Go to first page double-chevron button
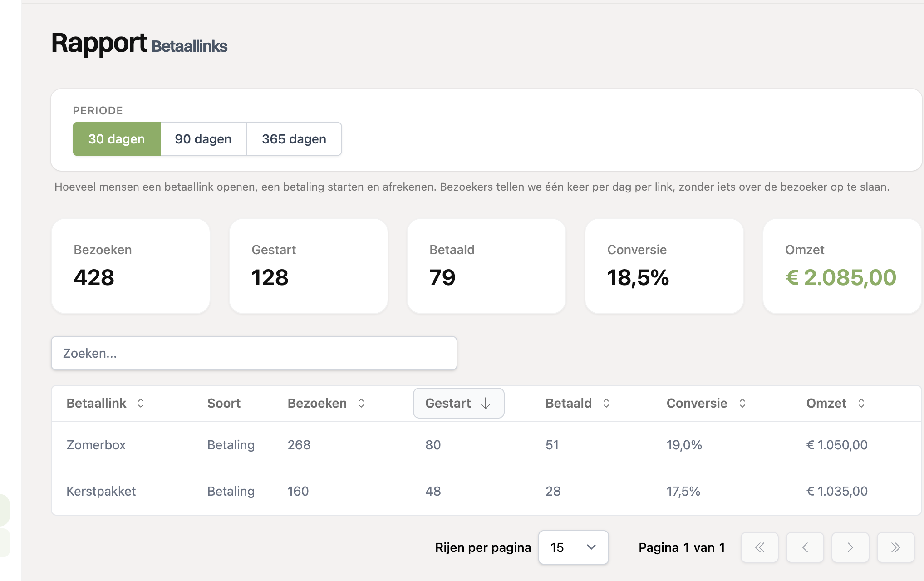The width and height of the screenshot is (924, 581). [760, 547]
